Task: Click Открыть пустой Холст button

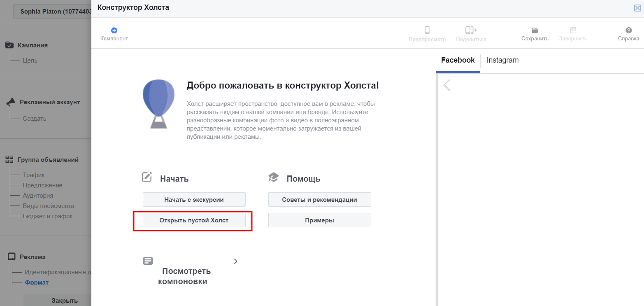Action: click(x=194, y=220)
